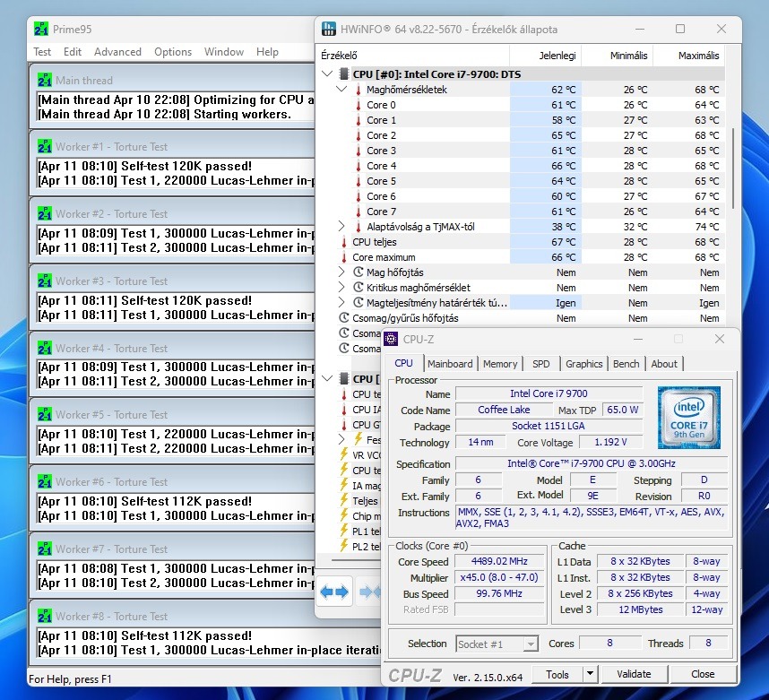Screen dimensions: 769x700
Task: Switch to the Graphics tab in CPU-Z
Action: click(583, 364)
